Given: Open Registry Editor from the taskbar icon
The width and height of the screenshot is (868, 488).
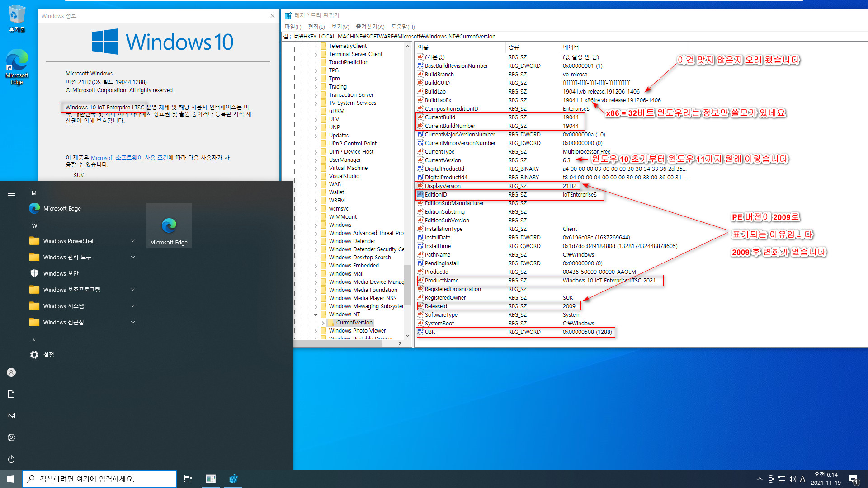Looking at the screenshot, I should (x=233, y=479).
